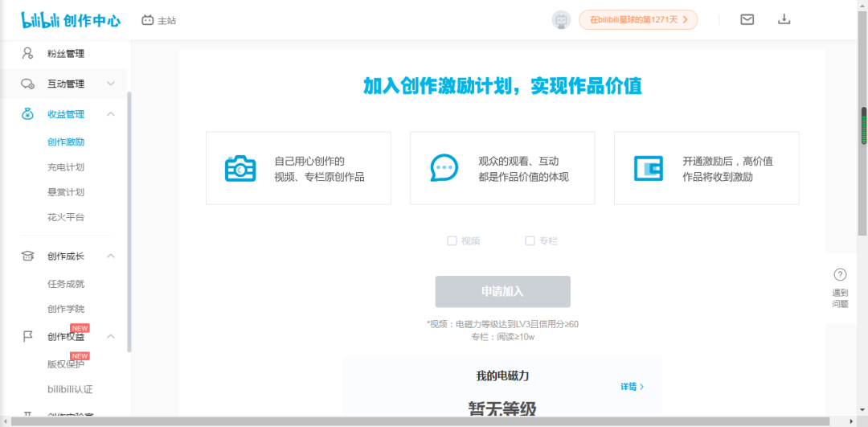Open bilibili认证 menu item
Screen dimensions: 868x427
click(70, 389)
